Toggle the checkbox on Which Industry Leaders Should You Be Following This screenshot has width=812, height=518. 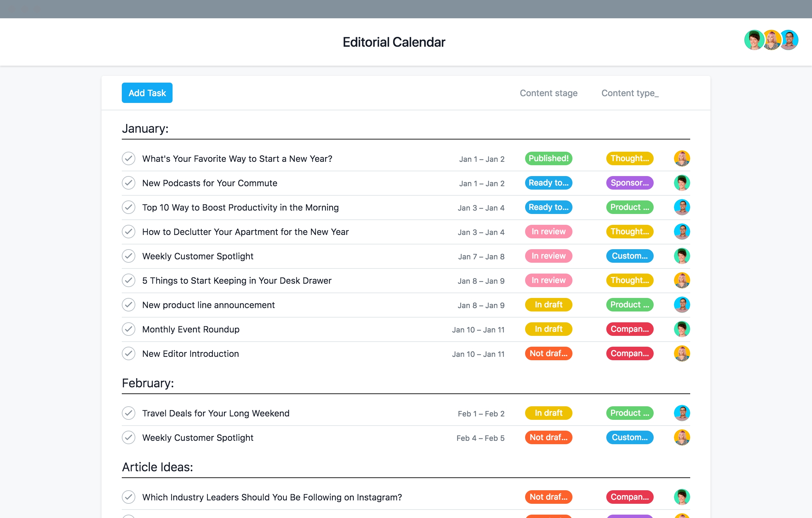click(129, 497)
